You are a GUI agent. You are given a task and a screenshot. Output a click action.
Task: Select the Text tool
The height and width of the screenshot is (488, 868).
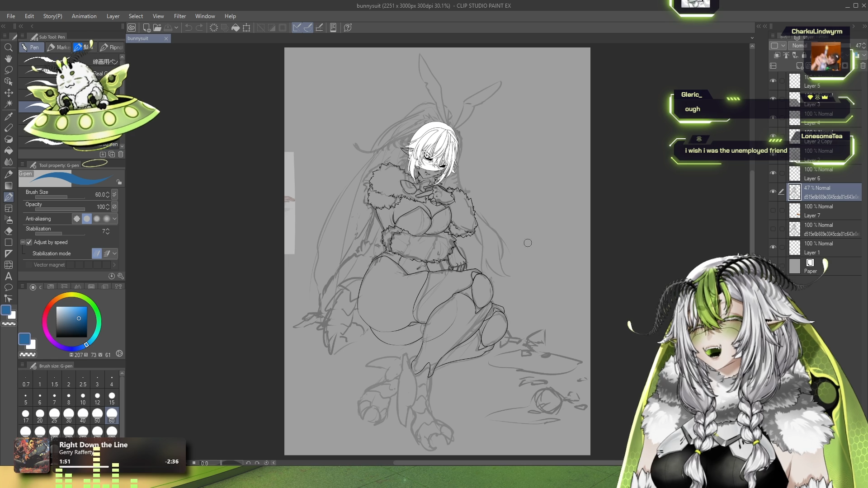click(x=8, y=276)
